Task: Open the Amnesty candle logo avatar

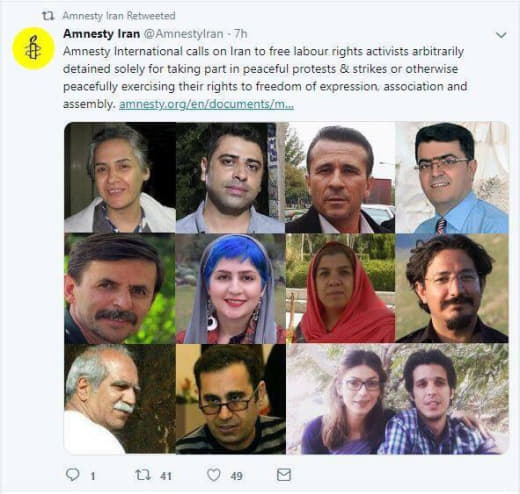Action: click(x=33, y=49)
